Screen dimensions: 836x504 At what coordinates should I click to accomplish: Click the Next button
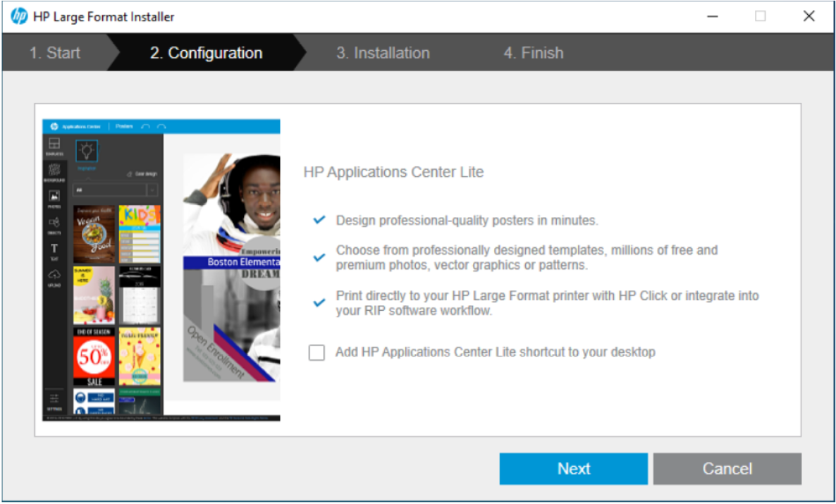point(573,469)
